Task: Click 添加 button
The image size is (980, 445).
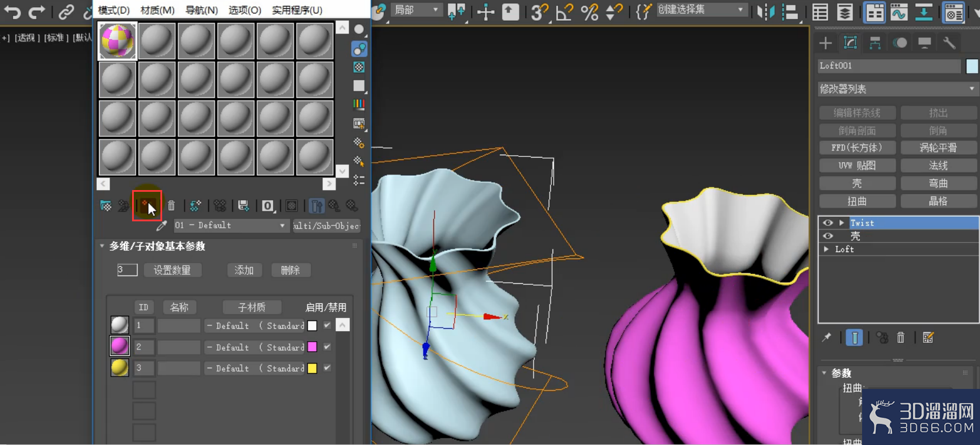Action: (244, 270)
